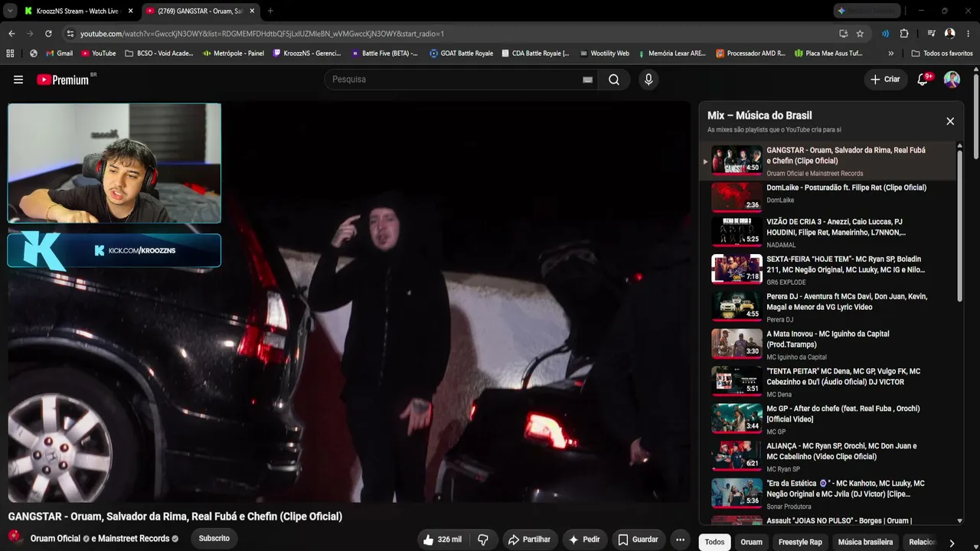Open YouTube notifications bell
980x551 pixels.
(x=923, y=80)
